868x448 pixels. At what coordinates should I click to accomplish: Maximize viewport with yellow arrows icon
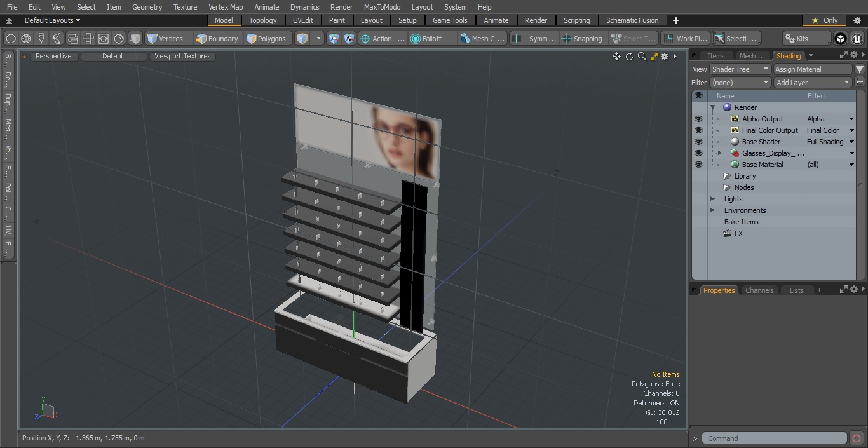(x=654, y=57)
